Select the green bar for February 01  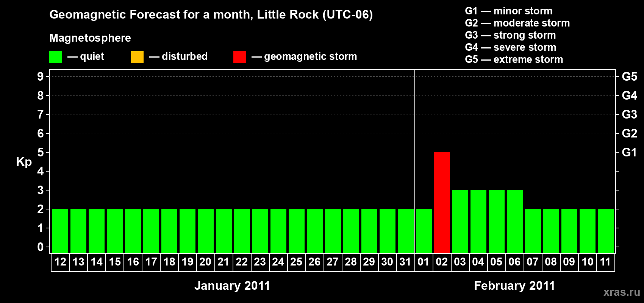click(x=424, y=231)
